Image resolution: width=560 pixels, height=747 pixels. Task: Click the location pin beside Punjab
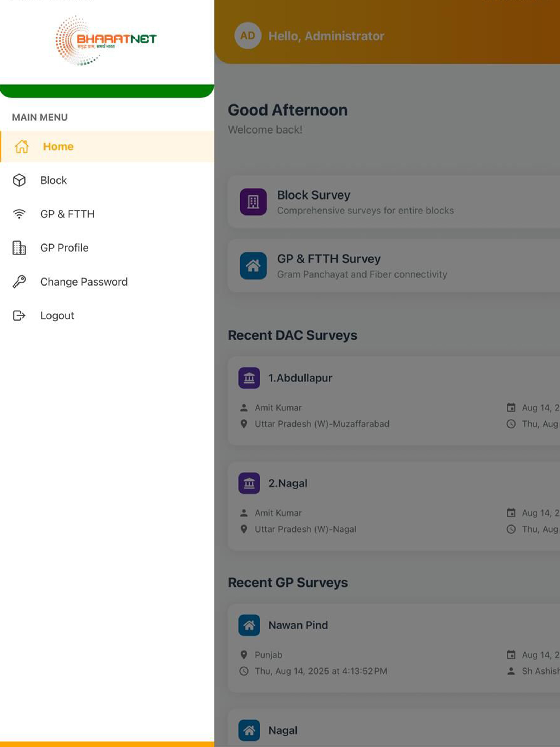point(244,655)
